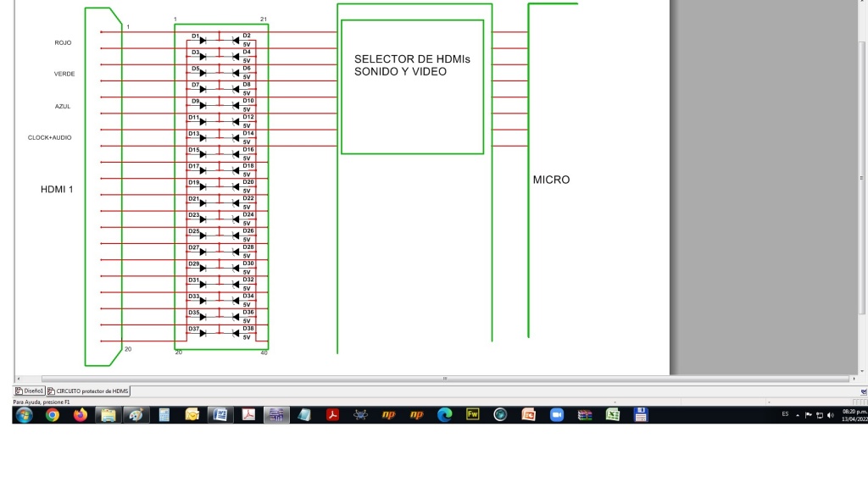868x488 pixels.
Task: Open the ES language selector
Action: [x=785, y=415]
